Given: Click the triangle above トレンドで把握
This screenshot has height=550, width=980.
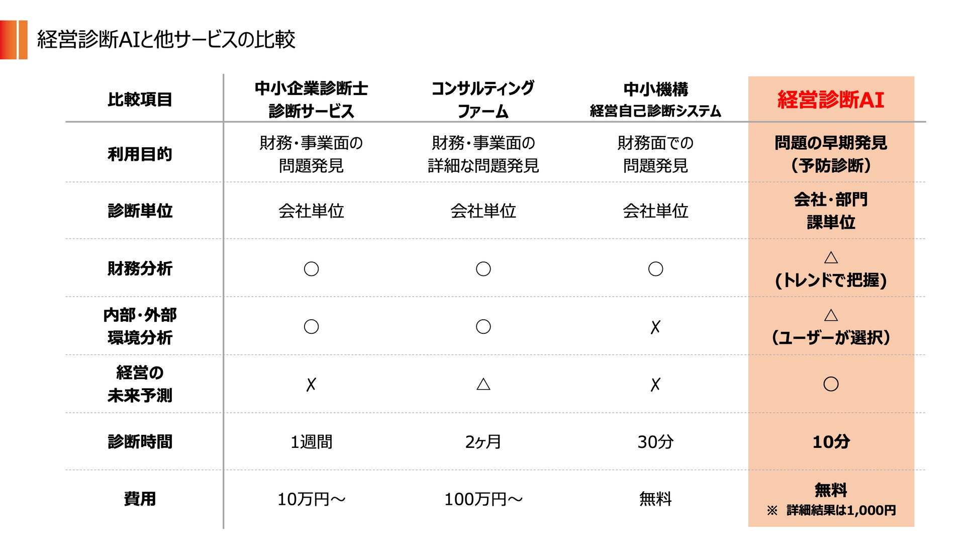Looking at the screenshot, I should (831, 258).
